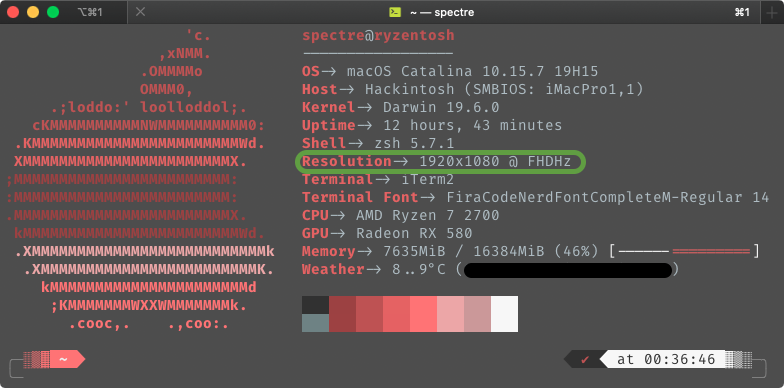Click the prompt clock 'at 00:36:46'
This screenshot has width=784, height=388.
coord(666,360)
